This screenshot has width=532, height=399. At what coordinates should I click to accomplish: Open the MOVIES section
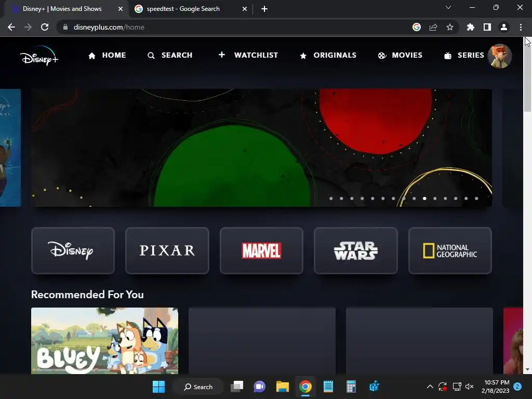pyautogui.click(x=401, y=55)
